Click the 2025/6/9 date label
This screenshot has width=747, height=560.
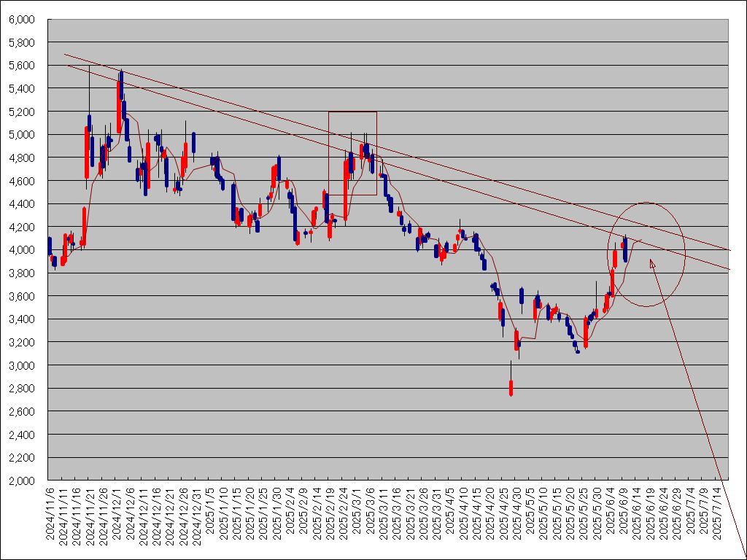point(624,511)
